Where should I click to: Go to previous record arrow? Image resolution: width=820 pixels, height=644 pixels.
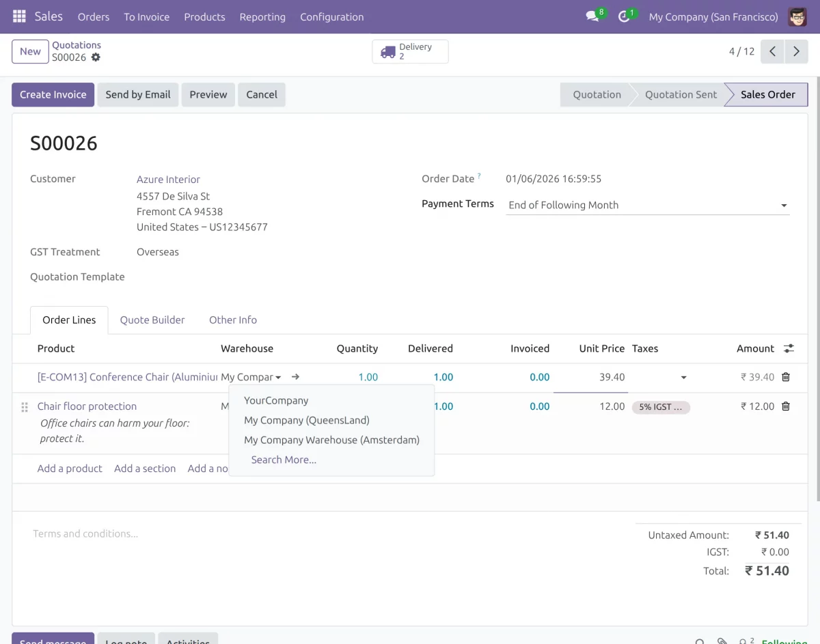[772, 52]
